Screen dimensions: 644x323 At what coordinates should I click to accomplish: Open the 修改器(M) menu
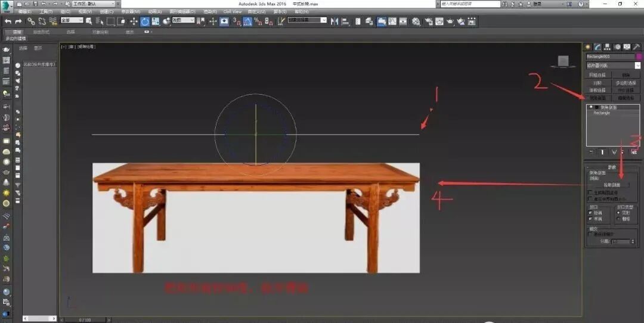pyautogui.click(x=130, y=11)
